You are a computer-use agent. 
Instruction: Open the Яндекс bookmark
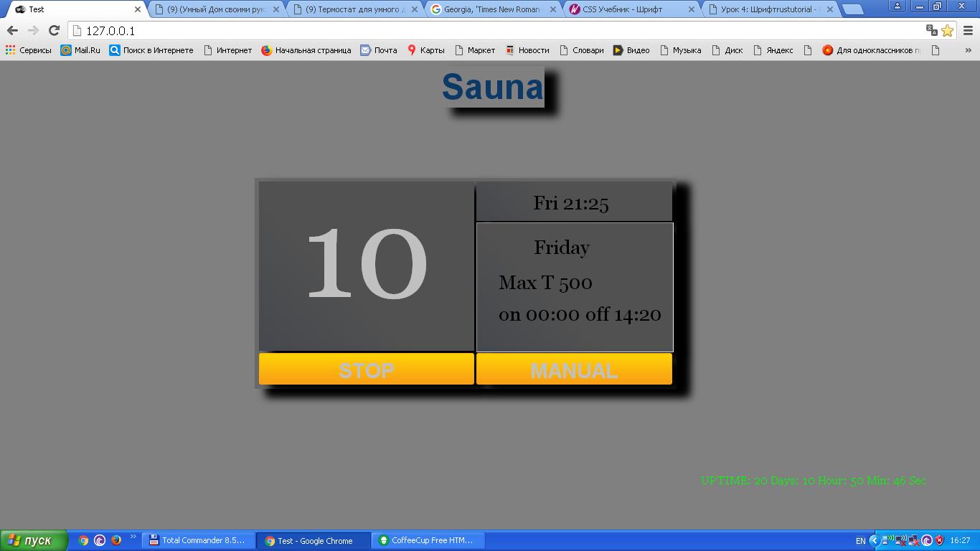773,50
